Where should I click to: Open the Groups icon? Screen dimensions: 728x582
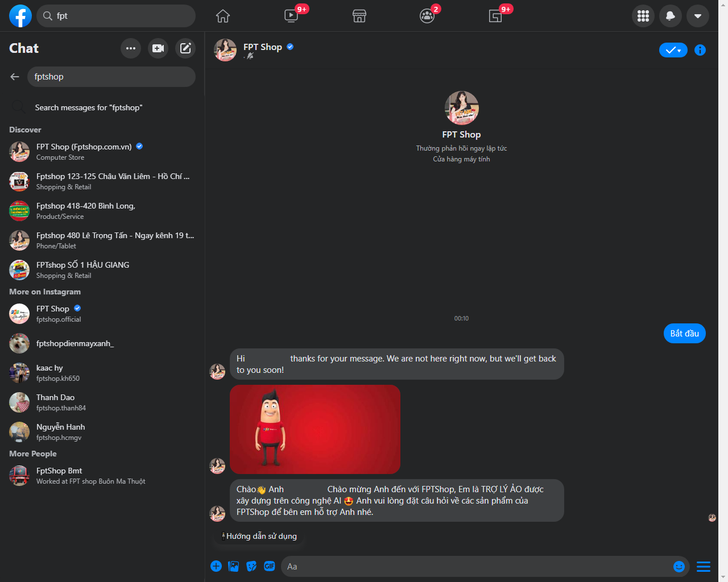tap(427, 16)
